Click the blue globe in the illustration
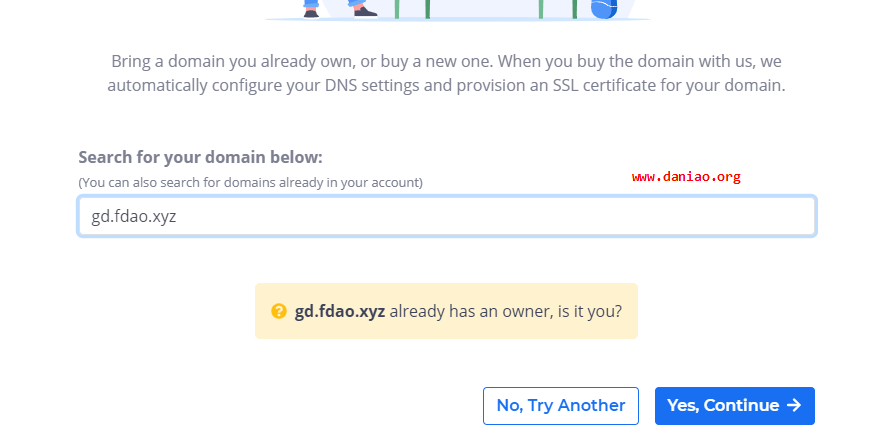The image size is (876, 448). 604,9
